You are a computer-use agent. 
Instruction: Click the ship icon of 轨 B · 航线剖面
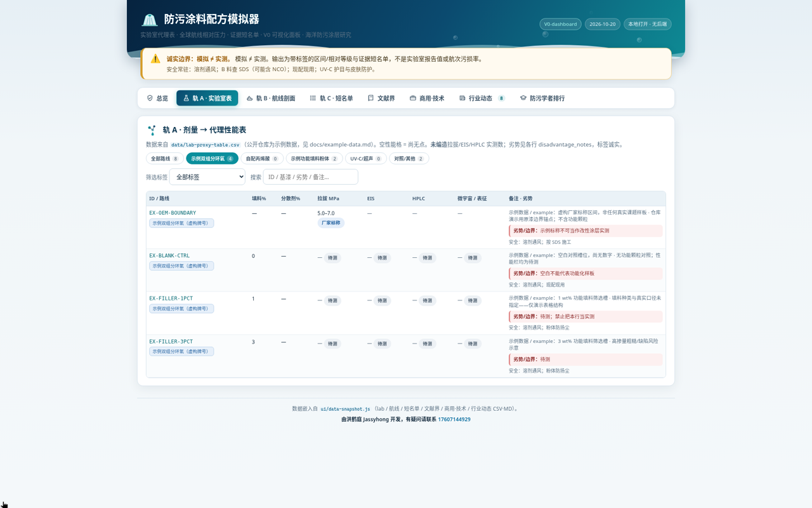(x=249, y=98)
